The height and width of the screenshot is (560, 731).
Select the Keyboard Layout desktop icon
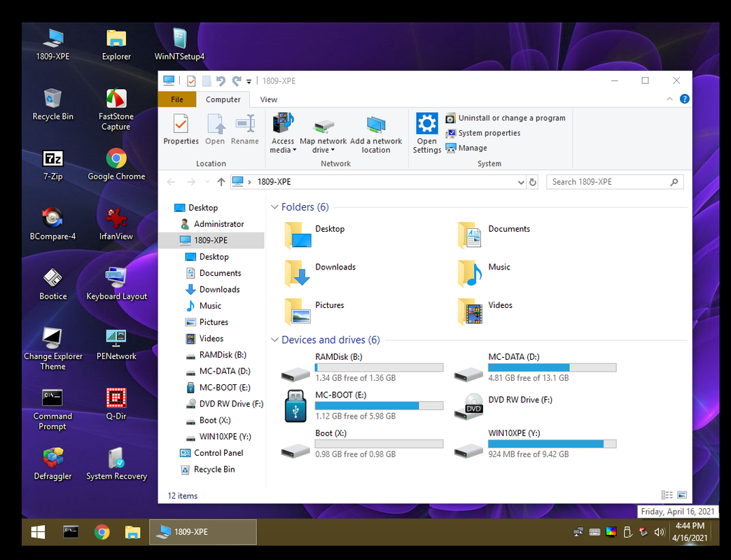(x=116, y=284)
